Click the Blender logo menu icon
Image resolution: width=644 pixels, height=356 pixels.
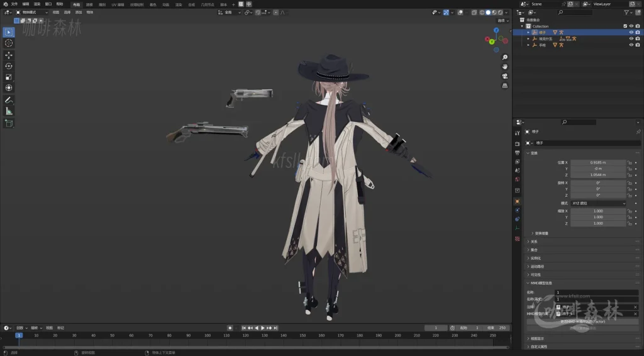coord(5,4)
